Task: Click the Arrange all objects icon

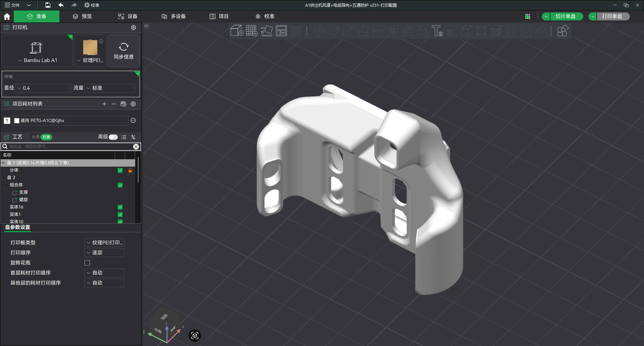Action: [281, 31]
